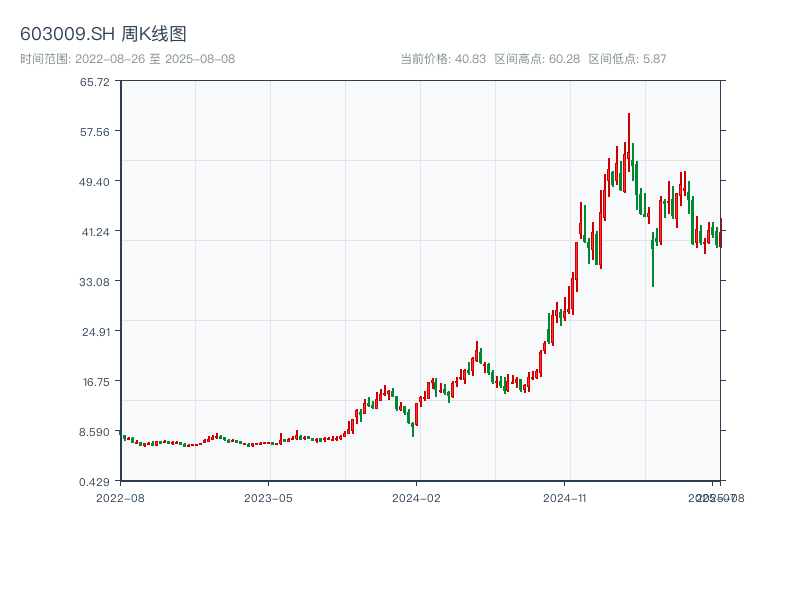Click the y-axis label 8.590
This screenshot has height=600, width=800.
click(94, 432)
